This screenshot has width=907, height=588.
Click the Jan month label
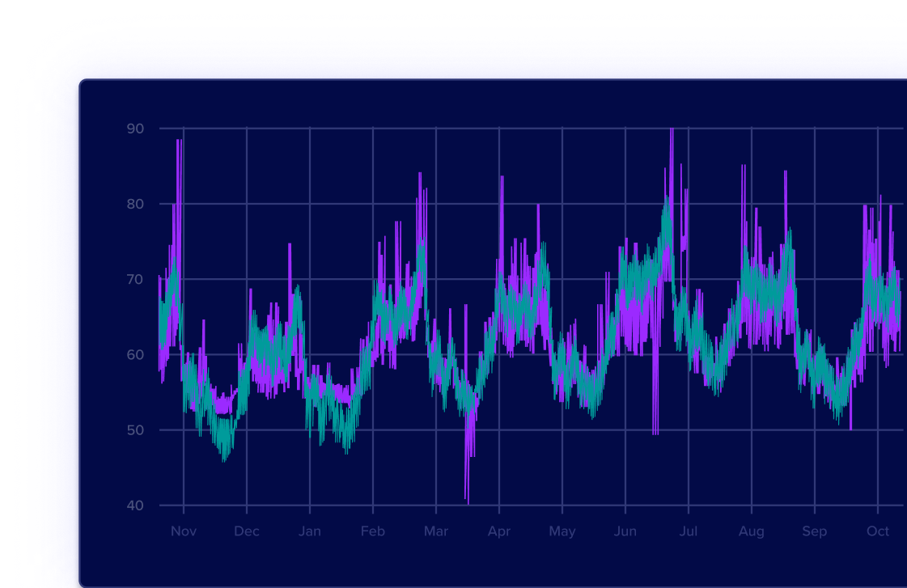point(309,531)
